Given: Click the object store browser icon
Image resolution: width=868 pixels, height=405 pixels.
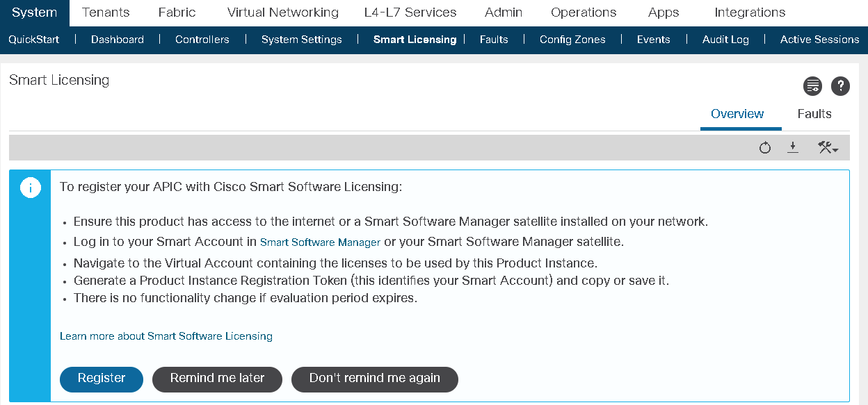Looking at the screenshot, I should (812, 86).
